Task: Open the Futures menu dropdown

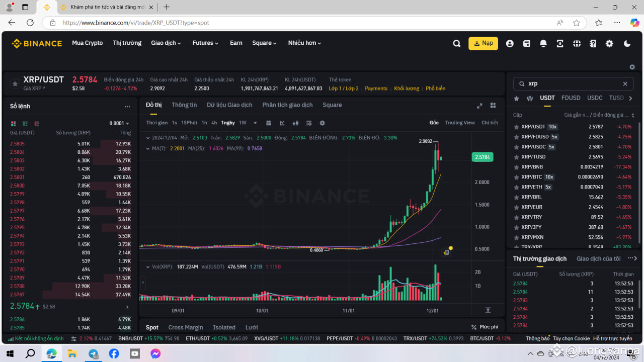Action: click(x=205, y=43)
